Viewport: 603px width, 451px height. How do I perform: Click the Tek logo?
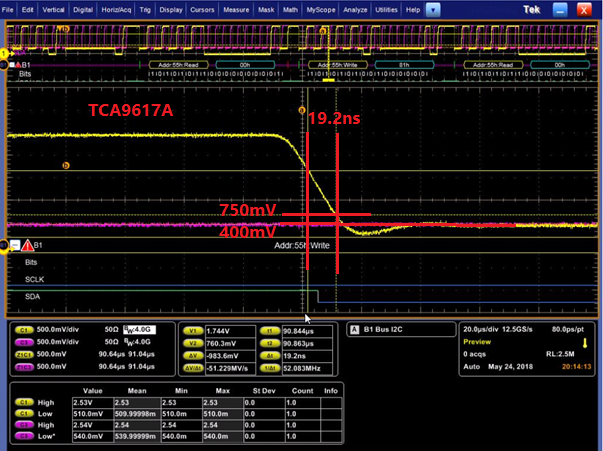click(x=532, y=10)
